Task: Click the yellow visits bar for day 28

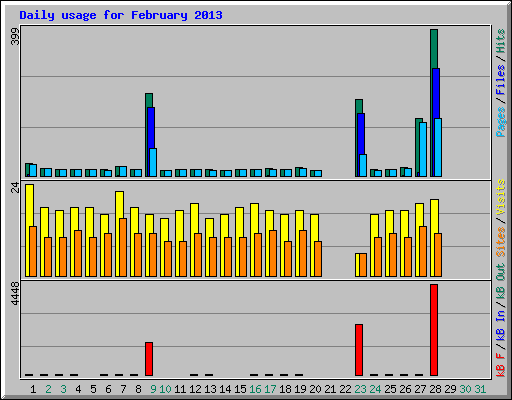Action: pyautogui.click(x=434, y=216)
